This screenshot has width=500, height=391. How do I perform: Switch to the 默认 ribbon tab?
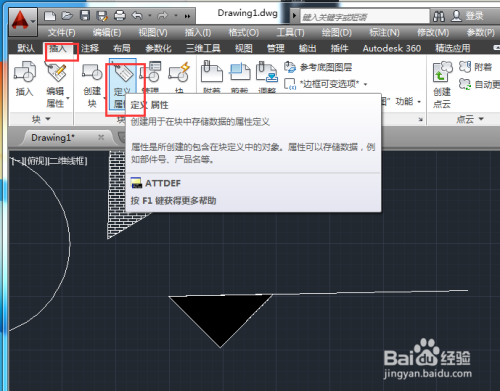[26, 48]
